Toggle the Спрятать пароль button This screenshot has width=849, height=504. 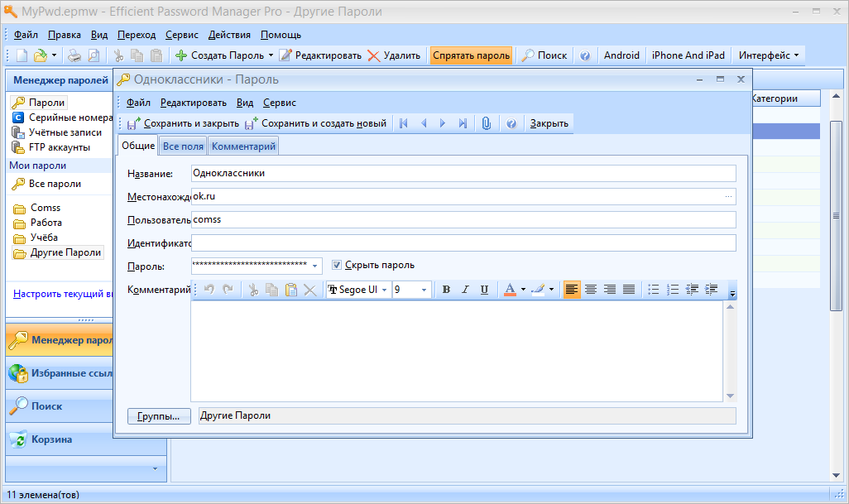[x=471, y=55]
